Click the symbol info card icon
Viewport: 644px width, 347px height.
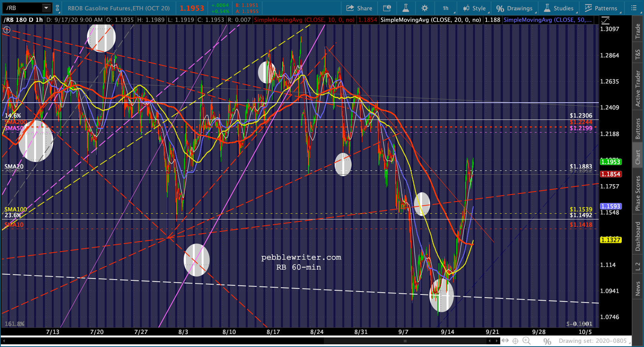[x=387, y=8]
